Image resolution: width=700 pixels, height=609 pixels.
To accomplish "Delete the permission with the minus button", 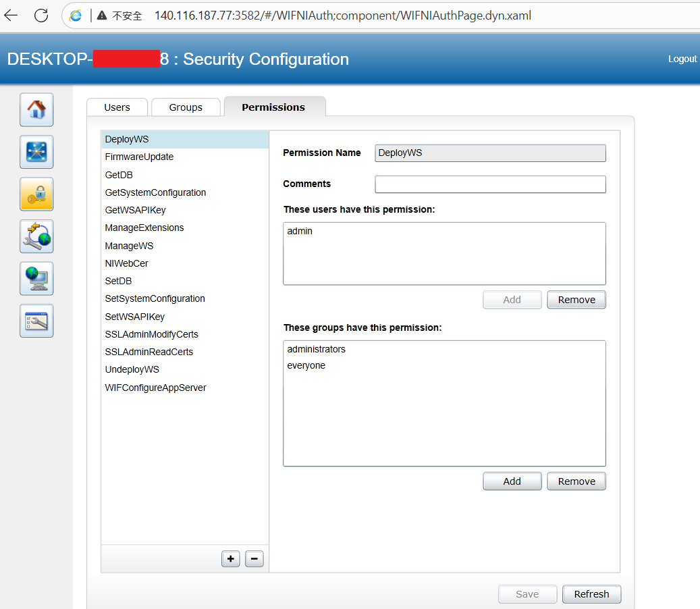I will pos(254,558).
